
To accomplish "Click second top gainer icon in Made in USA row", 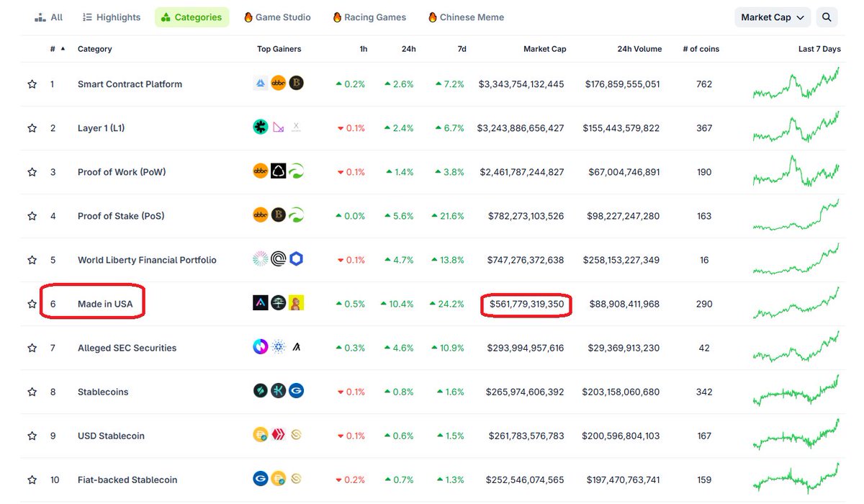I will 278,303.
